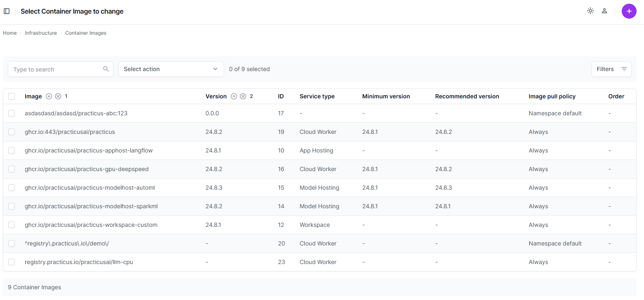The width and height of the screenshot is (644, 300).
Task: Click the search magnifier icon
Action: (x=106, y=69)
